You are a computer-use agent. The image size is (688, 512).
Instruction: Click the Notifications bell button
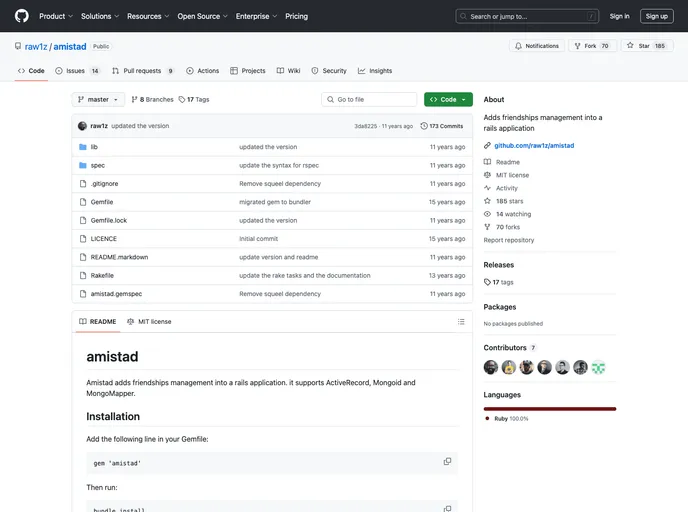click(x=537, y=46)
